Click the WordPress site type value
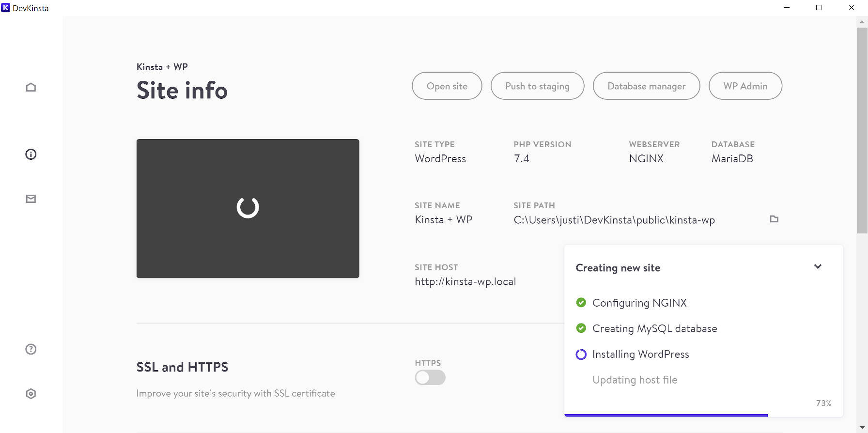 tap(440, 159)
